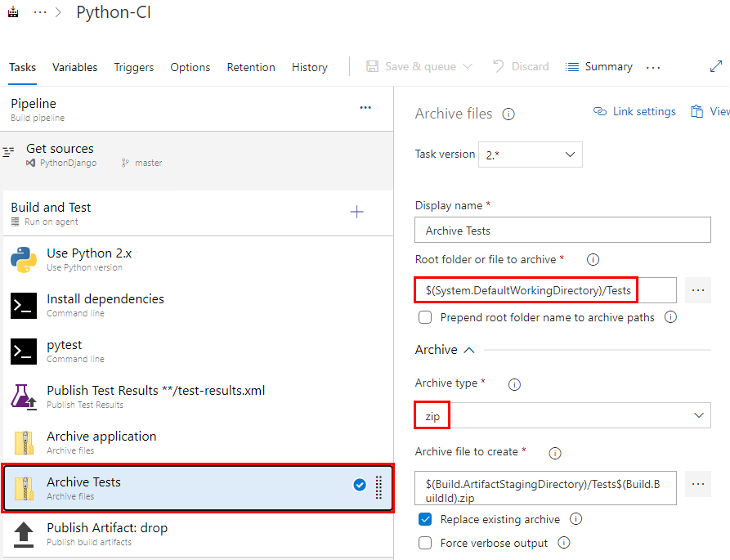Uncheck Replace existing archive
The height and width of the screenshot is (560, 730).
[x=425, y=519]
